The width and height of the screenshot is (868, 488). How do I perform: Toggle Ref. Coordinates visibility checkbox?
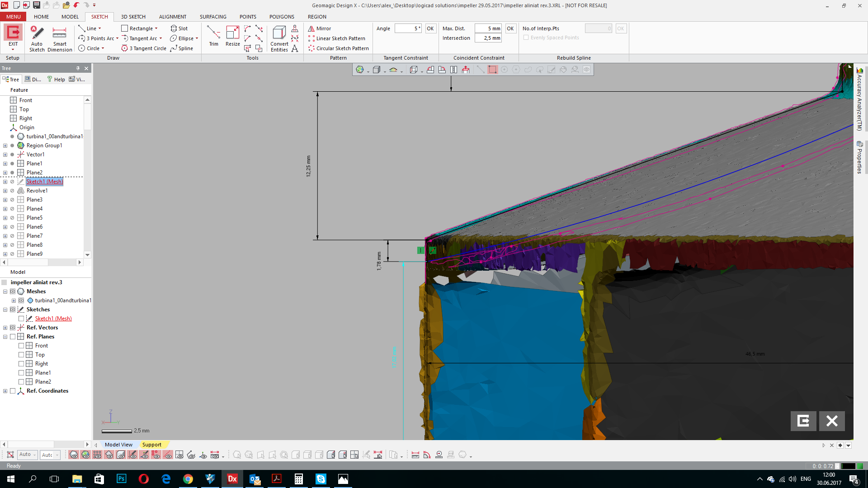(x=13, y=391)
